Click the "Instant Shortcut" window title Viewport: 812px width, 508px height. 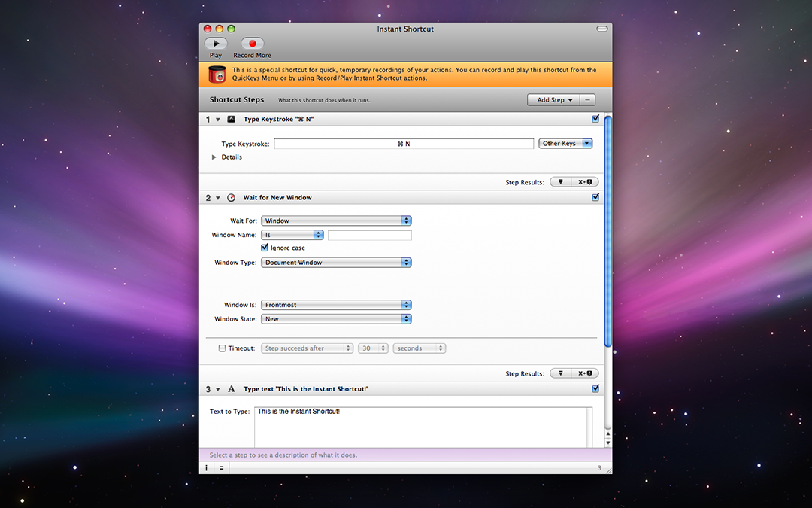click(405, 29)
